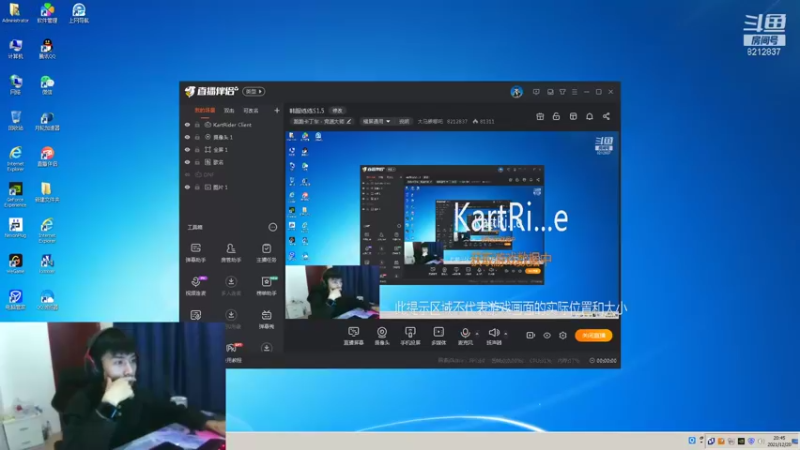Open the 弹幕秀 tool

pyautogui.click(x=266, y=319)
